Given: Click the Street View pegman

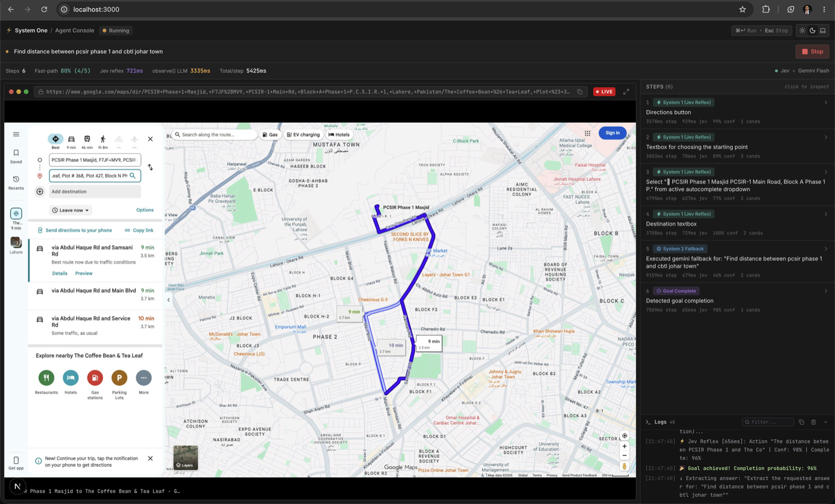Looking at the screenshot, I should tap(625, 466).
